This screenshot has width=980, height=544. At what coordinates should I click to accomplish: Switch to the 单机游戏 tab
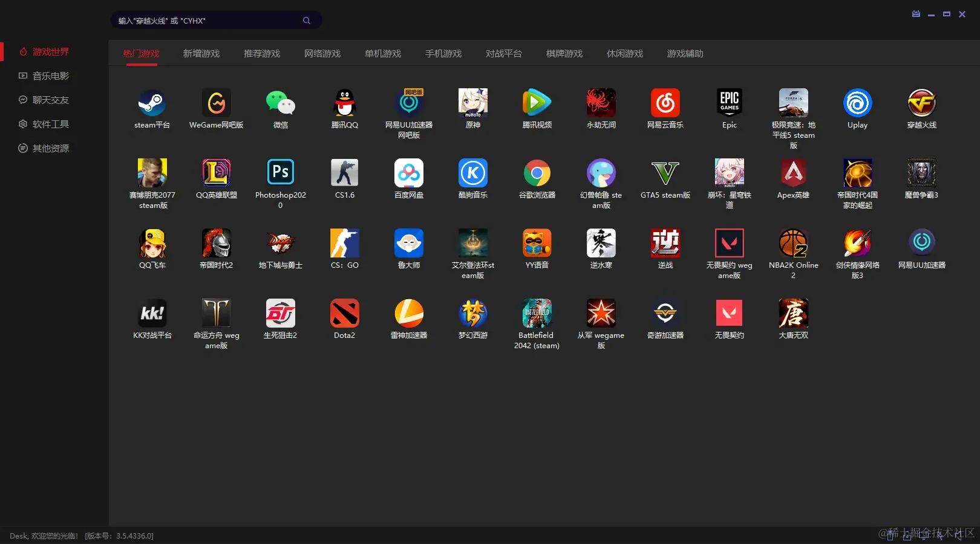pyautogui.click(x=383, y=54)
